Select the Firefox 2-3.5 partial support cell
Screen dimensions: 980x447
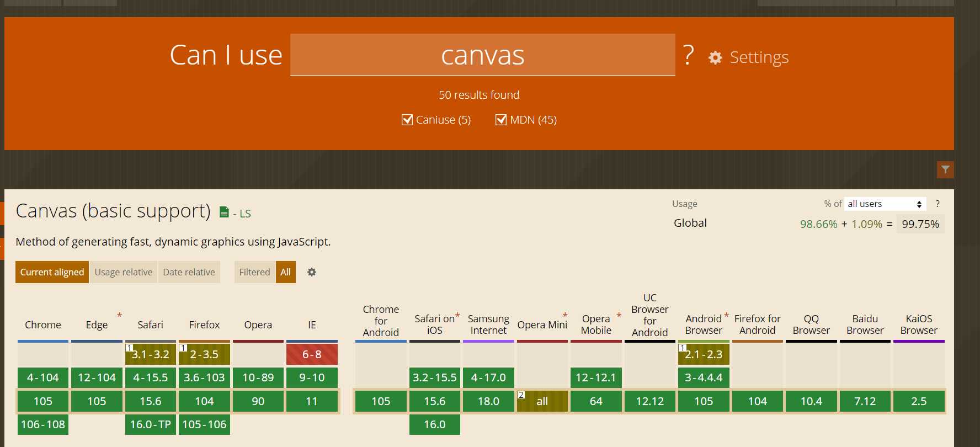[204, 354]
